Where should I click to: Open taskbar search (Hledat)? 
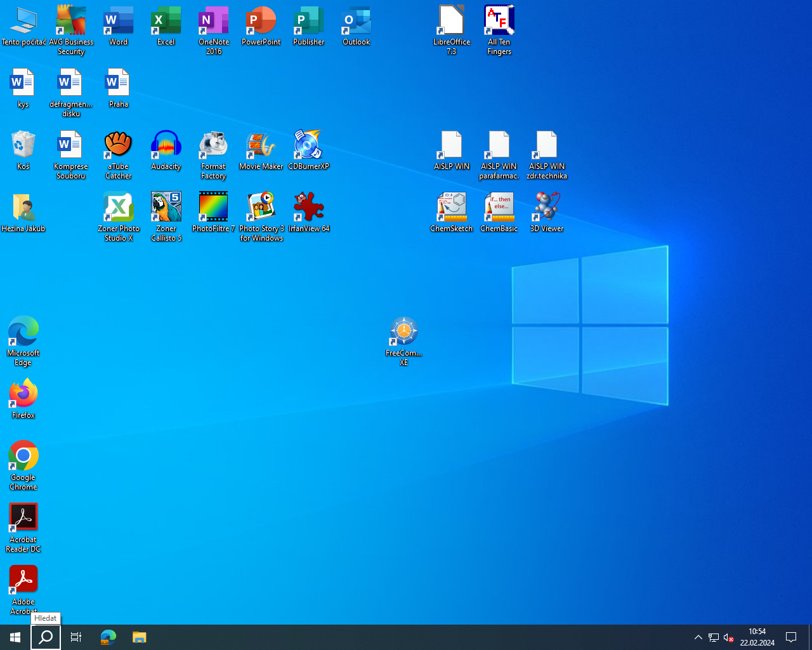(x=46, y=637)
